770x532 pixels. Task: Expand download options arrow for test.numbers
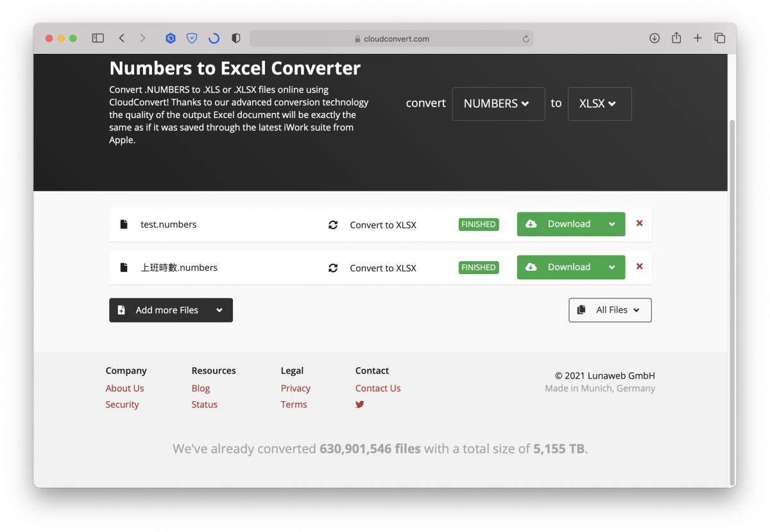[612, 224]
